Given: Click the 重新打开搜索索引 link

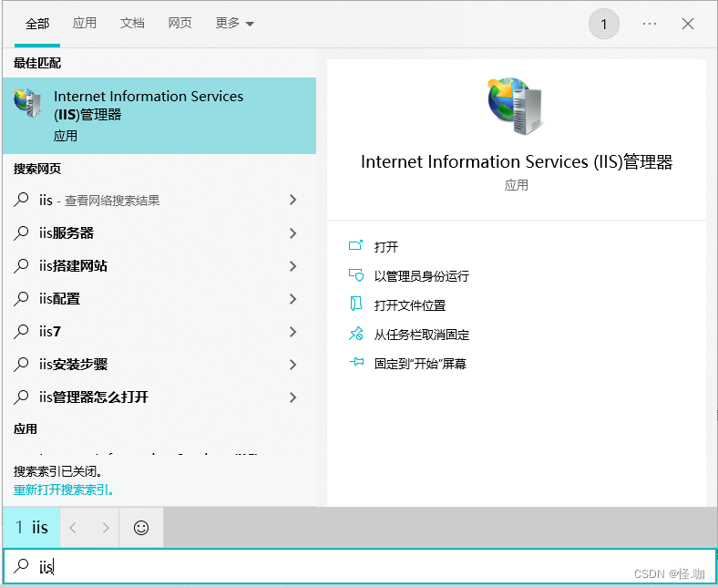Looking at the screenshot, I should coord(64,490).
